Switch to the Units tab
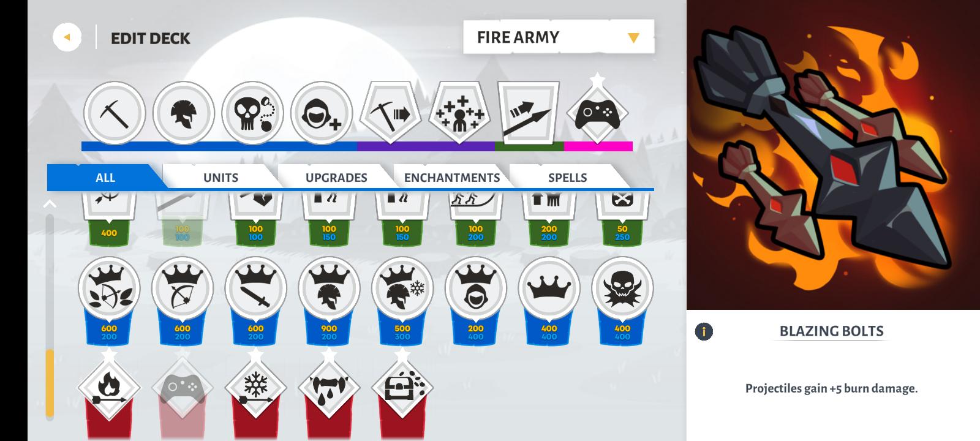This screenshot has height=441, width=980. [x=221, y=178]
